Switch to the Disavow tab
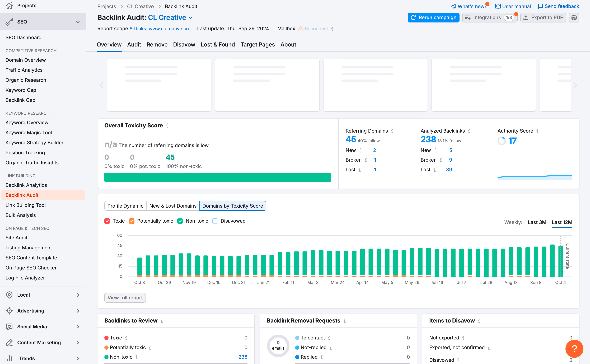Viewport: 590px width, 364px height. coord(184,45)
